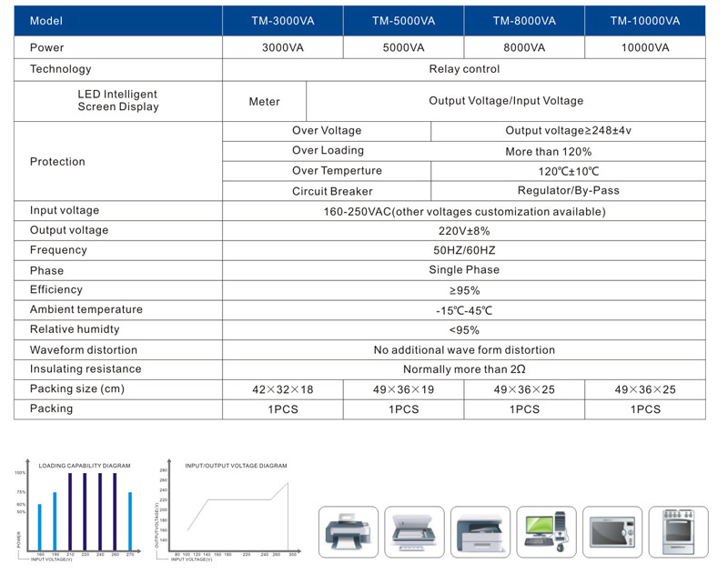Viewport: 728px width, 574px height.
Task: Select the ≥95% efficiency value
Action: click(464, 290)
